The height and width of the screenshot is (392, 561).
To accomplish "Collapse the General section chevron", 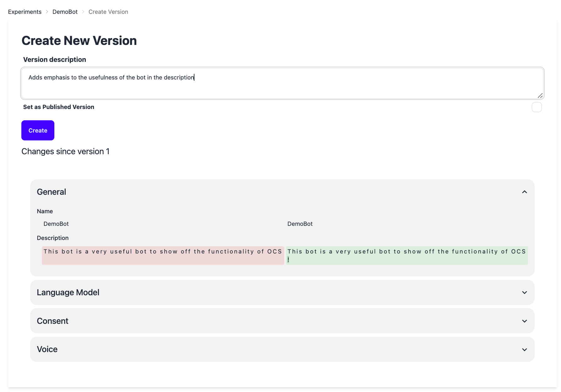I will click(524, 192).
